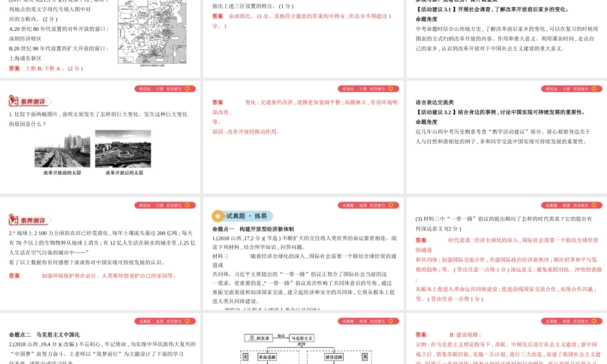Click the pin icon on the 'B:建设道路' answer slide
The width and height of the screenshot is (607, 364).
pyautogui.click(x=594, y=321)
